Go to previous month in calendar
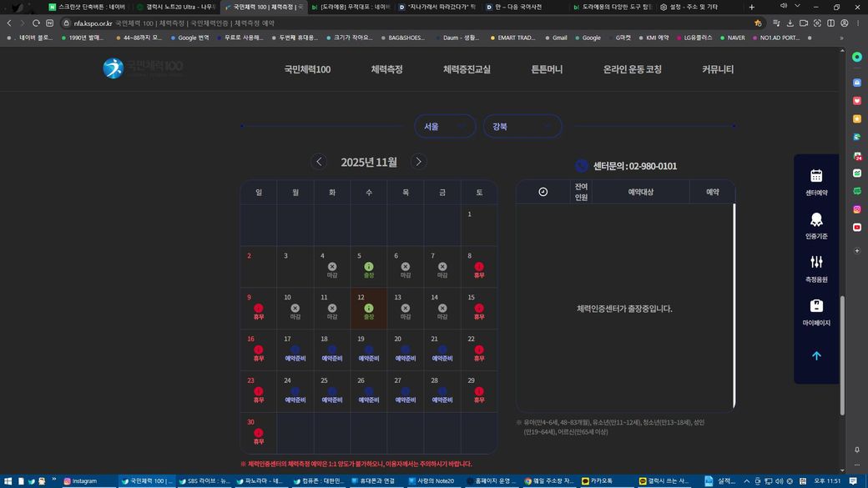This screenshot has height=488, width=868. click(319, 162)
